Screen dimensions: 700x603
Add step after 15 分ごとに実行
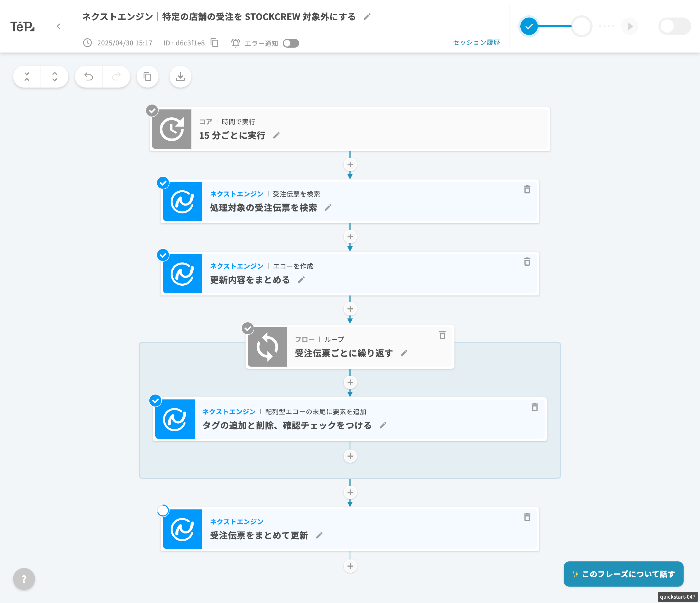pyautogui.click(x=350, y=165)
